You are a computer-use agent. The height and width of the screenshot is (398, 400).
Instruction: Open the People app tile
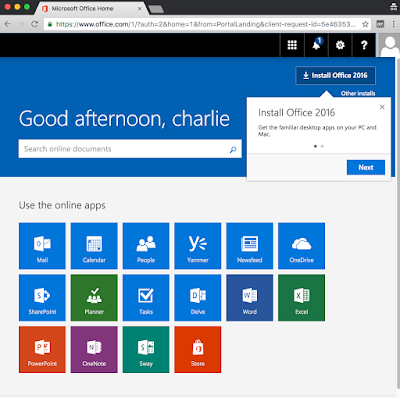[146, 246]
